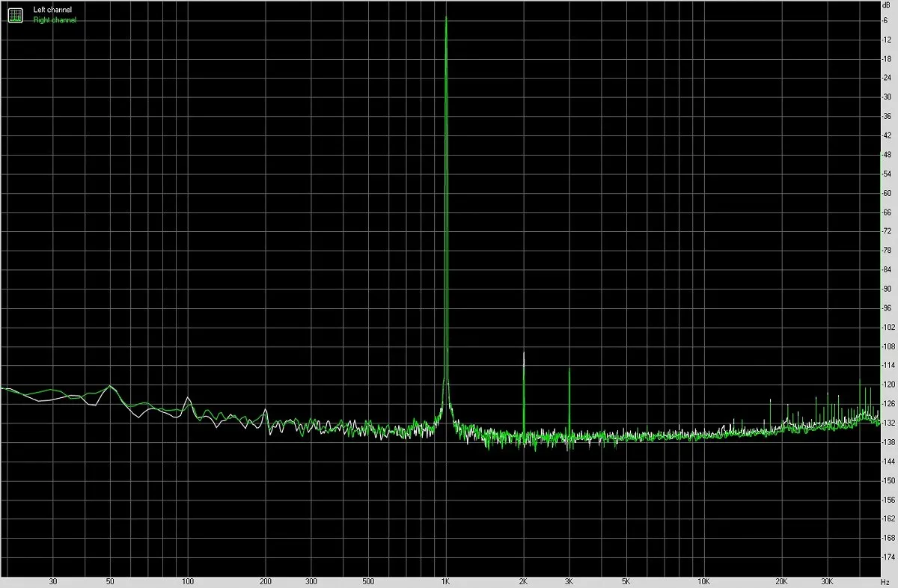The height and width of the screenshot is (588, 898).
Task: Click the 30K frequency axis label
Action: coord(827,581)
